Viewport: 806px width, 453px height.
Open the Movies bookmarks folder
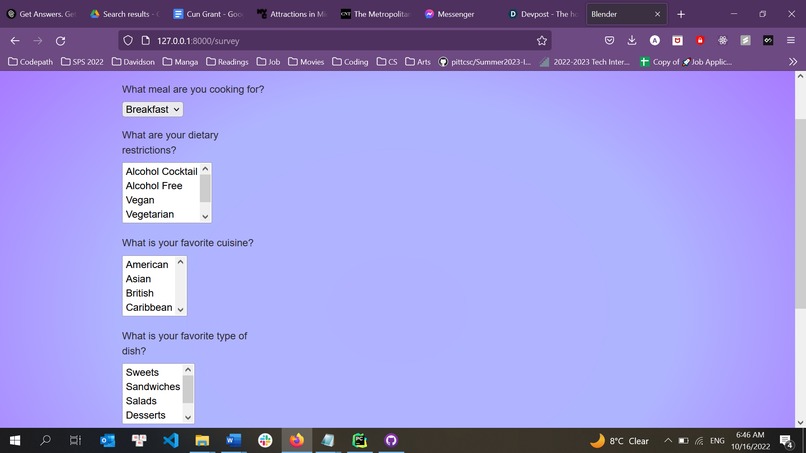click(306, 62)
